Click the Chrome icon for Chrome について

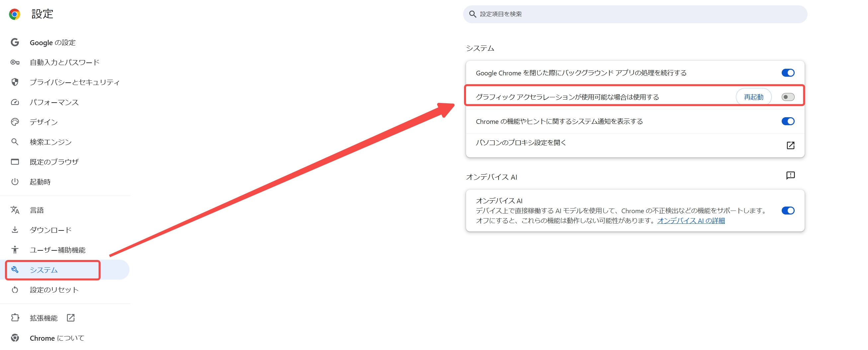[x=15, y=338]
